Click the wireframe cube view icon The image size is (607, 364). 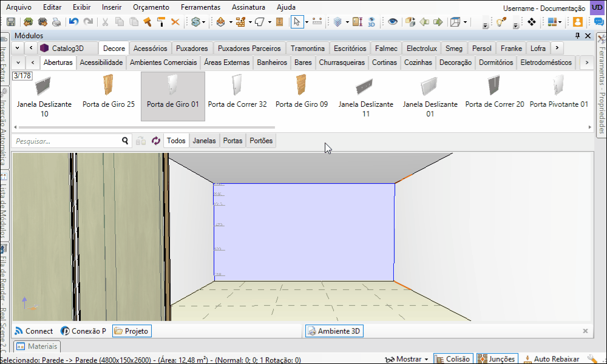click(455, 22)
